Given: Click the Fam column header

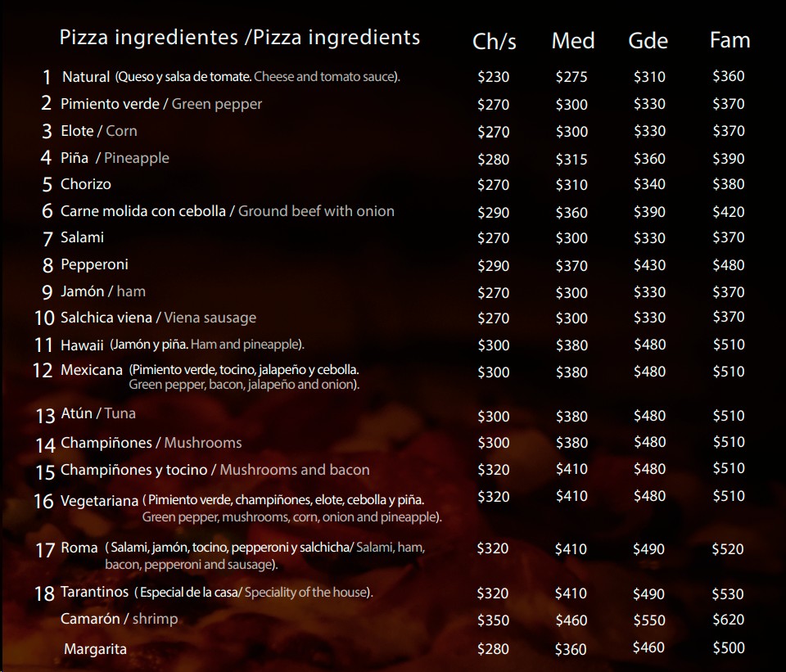Looking at the screenshot, I should pyautogui.click(x=730, y=41).
